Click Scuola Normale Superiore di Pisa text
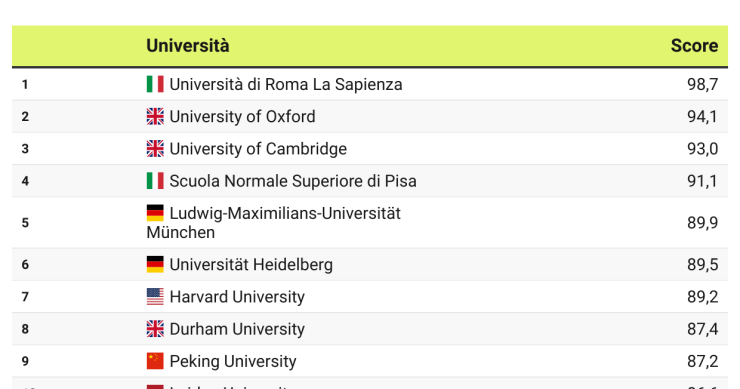Viewport: 740px width, 389px height. 293,181
